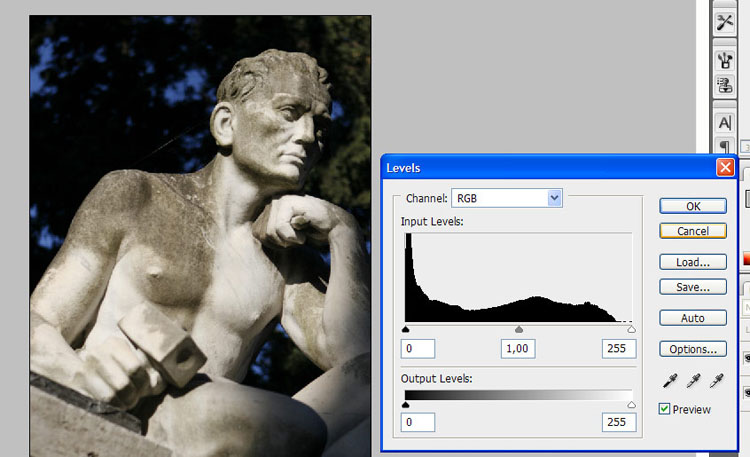The image size is (750, 457).
Task: Focus the output shadows field 0
Action: (x=418, y=423)
